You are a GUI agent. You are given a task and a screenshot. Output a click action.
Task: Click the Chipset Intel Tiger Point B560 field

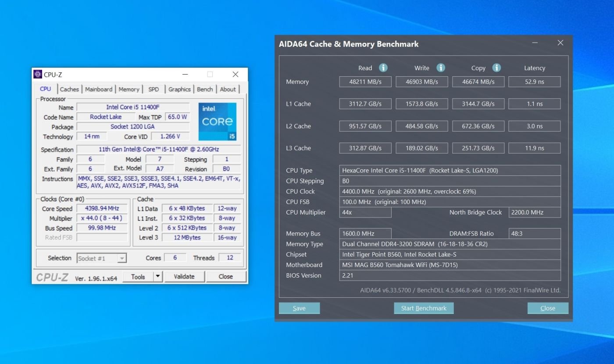point(450,254)
